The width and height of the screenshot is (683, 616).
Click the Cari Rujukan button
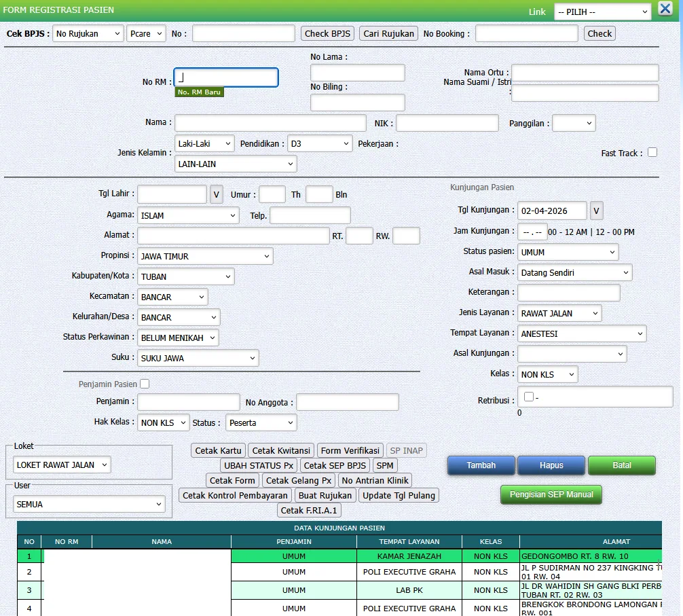pyautogui.click(x=388, y=33)
